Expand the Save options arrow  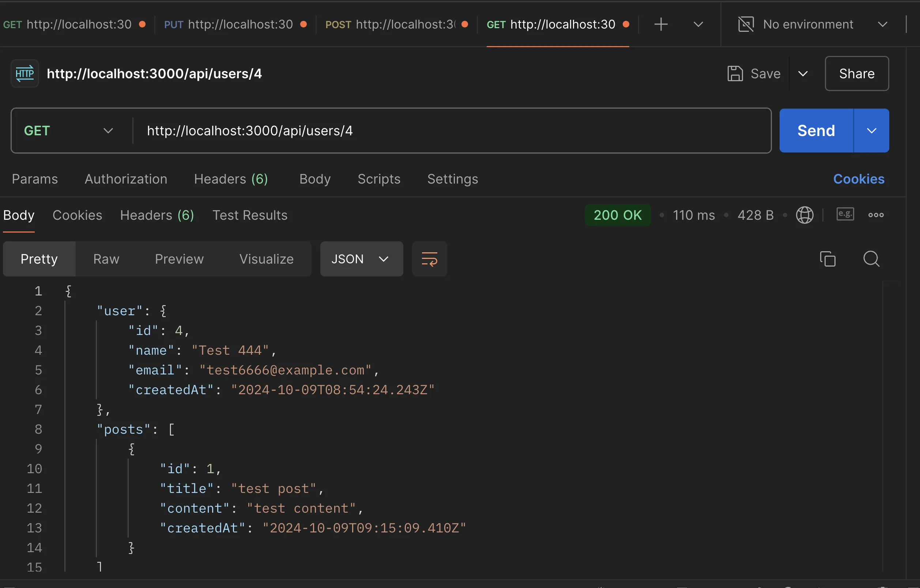tap(803, 73)
